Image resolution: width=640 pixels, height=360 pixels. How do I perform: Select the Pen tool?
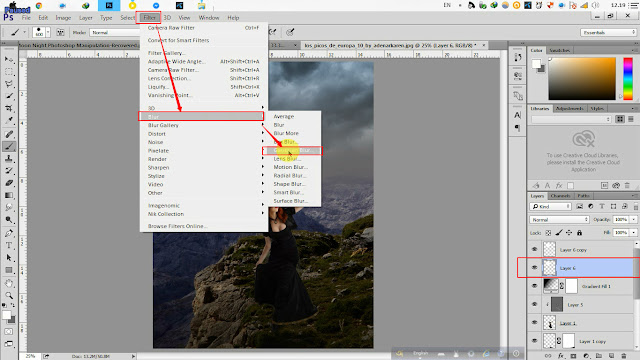click(9, 233)
